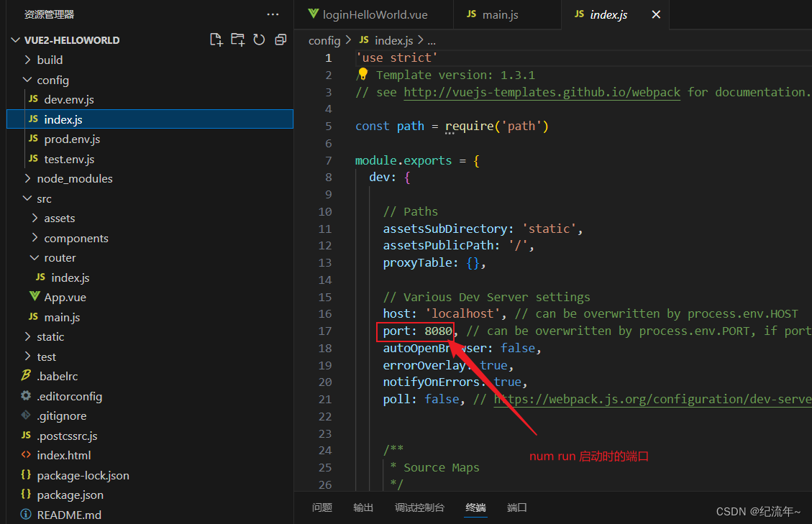The width and height of the screenshot is (812, 524).
Task: Click the Vue icon next to App.vue
Action: pos(35,297)
